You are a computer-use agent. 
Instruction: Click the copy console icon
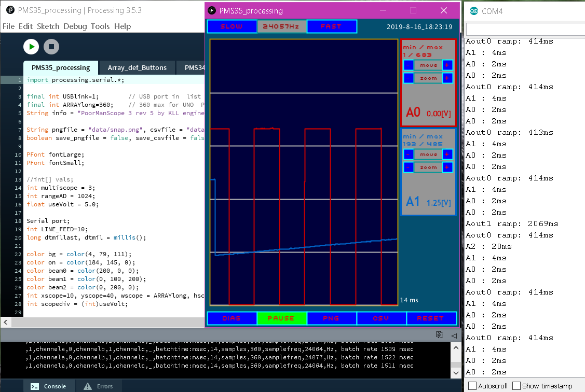(440, 335)
